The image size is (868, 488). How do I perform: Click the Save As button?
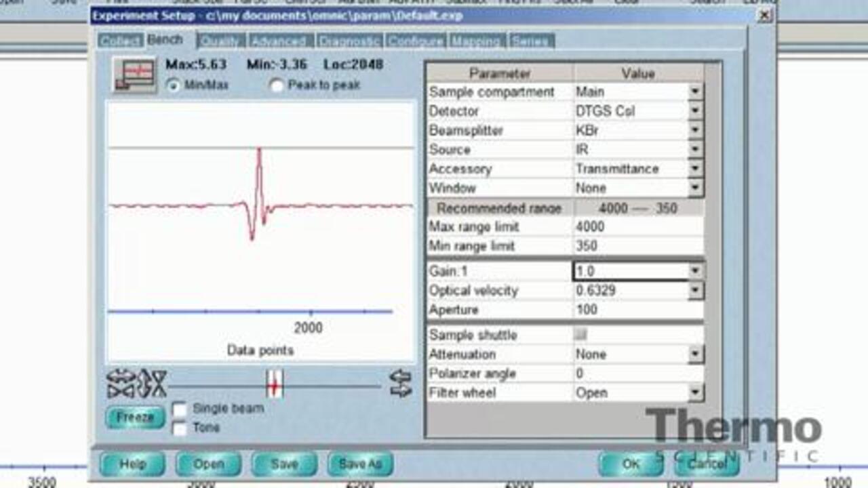click(x=360, y=464)
